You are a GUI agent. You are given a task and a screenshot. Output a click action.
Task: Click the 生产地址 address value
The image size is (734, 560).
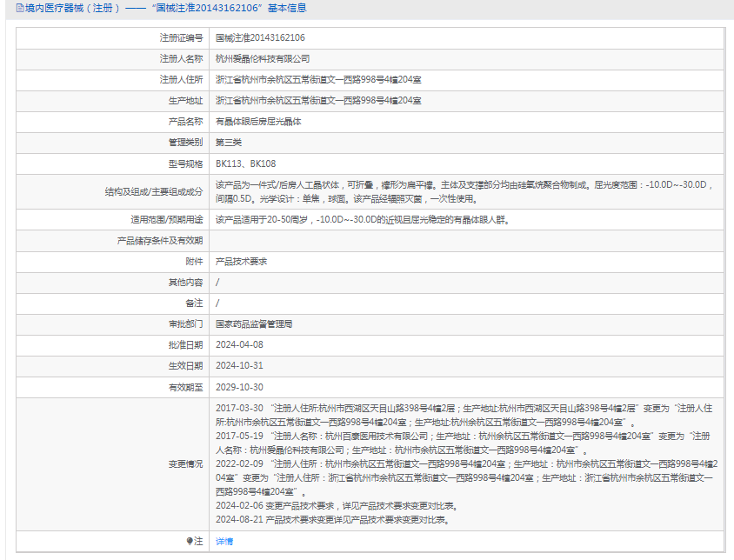point(318,101)
